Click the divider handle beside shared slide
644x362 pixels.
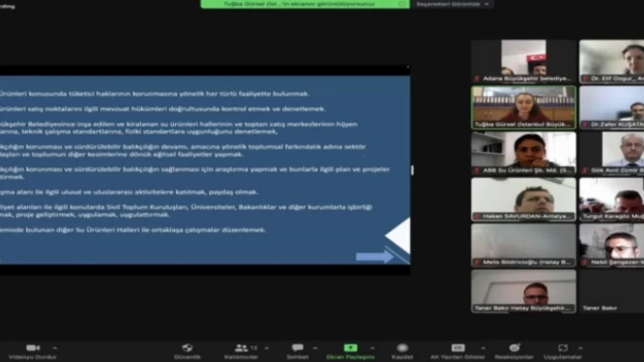click(x=412, y=170)
